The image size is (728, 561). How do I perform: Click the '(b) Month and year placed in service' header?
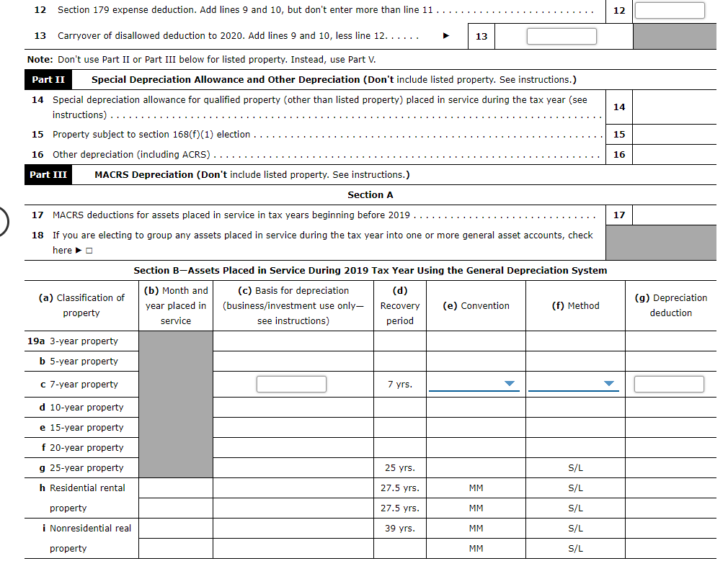pyautogui.click(x=175, y=305)
